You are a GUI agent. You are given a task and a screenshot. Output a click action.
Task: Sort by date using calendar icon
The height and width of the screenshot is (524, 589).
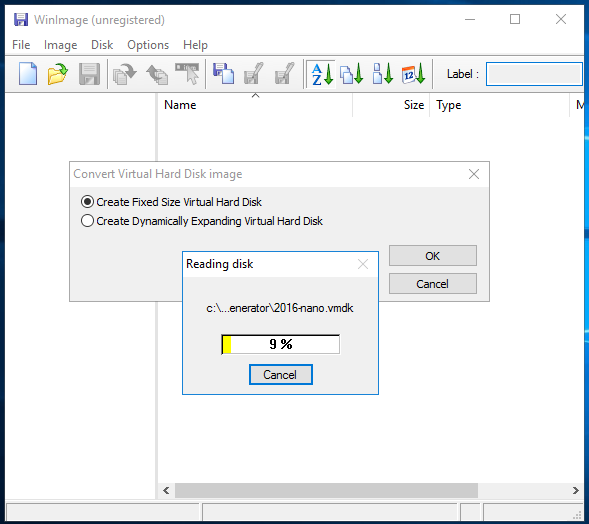tap(413, 74)
